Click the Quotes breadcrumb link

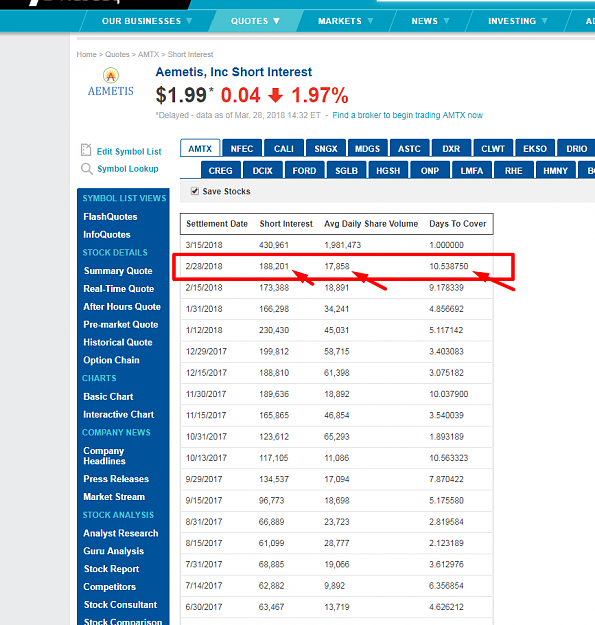(x=117, y=54)
